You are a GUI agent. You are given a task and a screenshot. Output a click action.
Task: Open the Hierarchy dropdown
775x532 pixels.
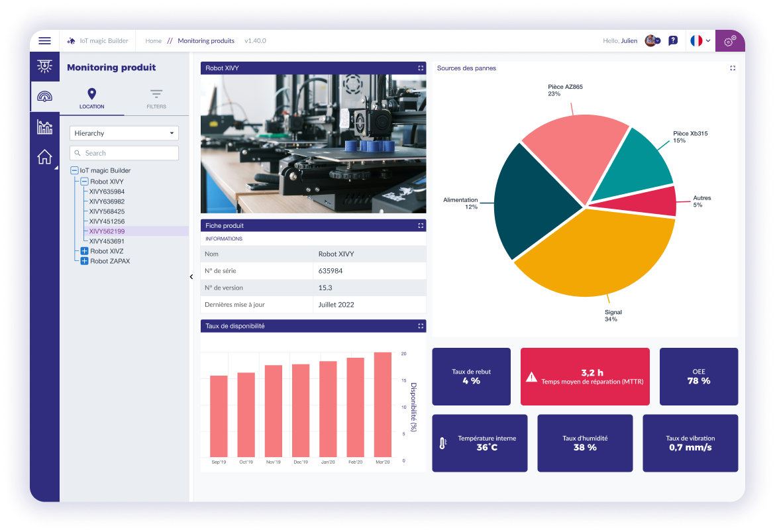(124, 133)
